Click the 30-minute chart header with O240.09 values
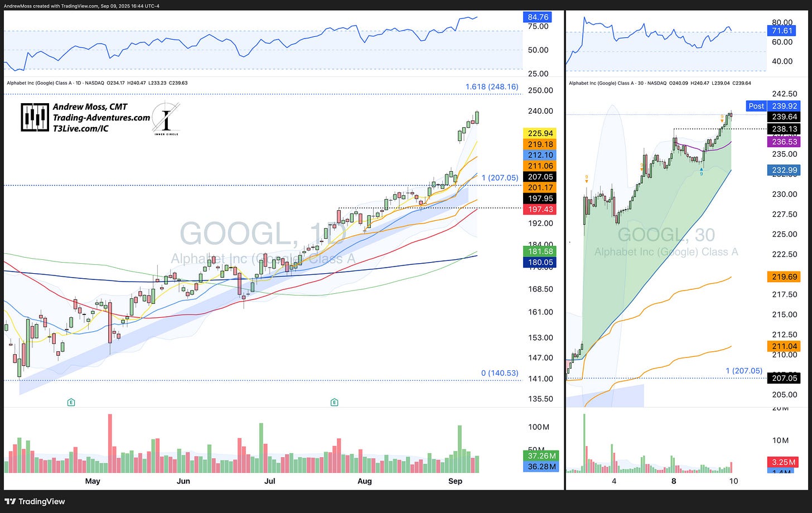 tap(660, 83)
